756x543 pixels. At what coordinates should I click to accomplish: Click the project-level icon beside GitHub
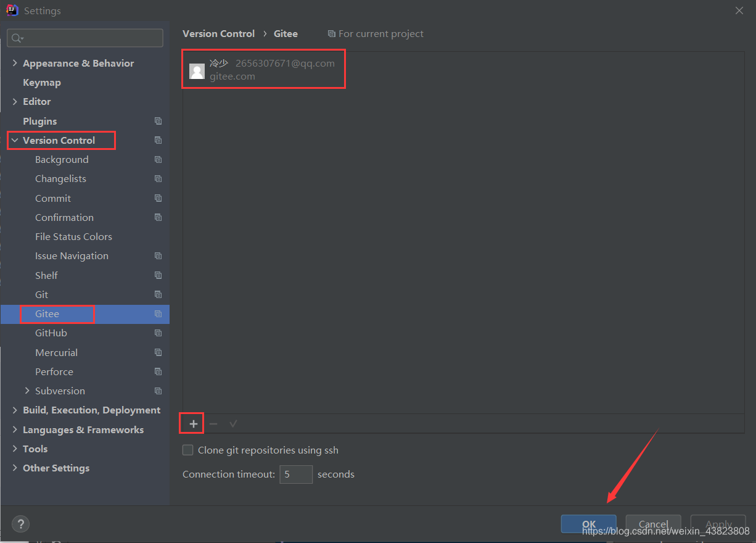coord(158,333)
